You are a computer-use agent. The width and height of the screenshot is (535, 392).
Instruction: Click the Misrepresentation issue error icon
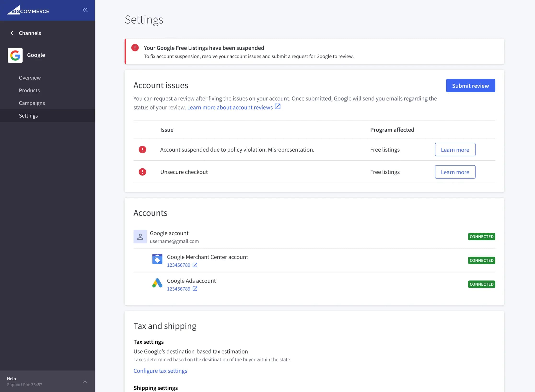(x=142, y=150)
